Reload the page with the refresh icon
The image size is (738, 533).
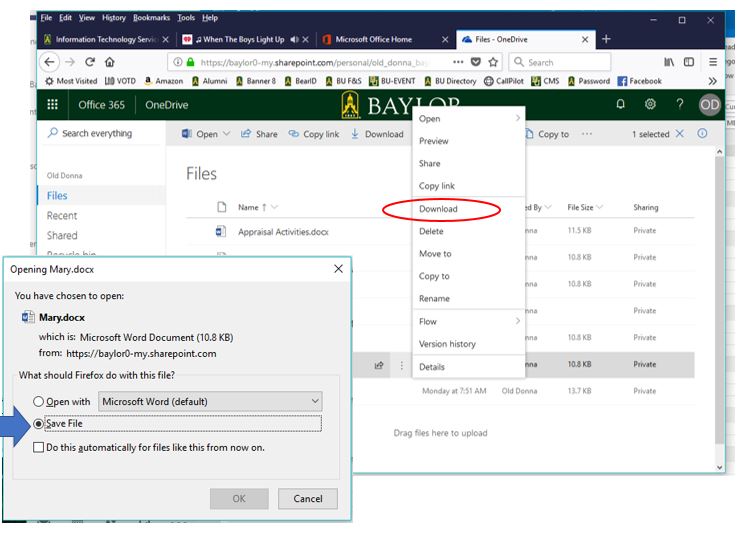pos(90,62)
